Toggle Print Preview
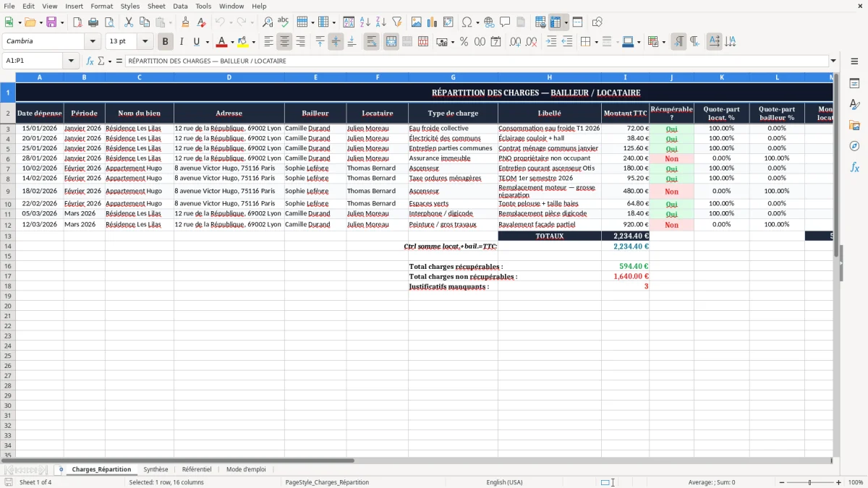 click(x=109, y=22)
